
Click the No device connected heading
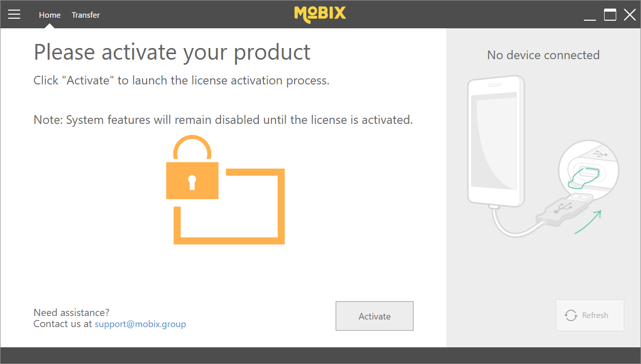pos(543,55)
